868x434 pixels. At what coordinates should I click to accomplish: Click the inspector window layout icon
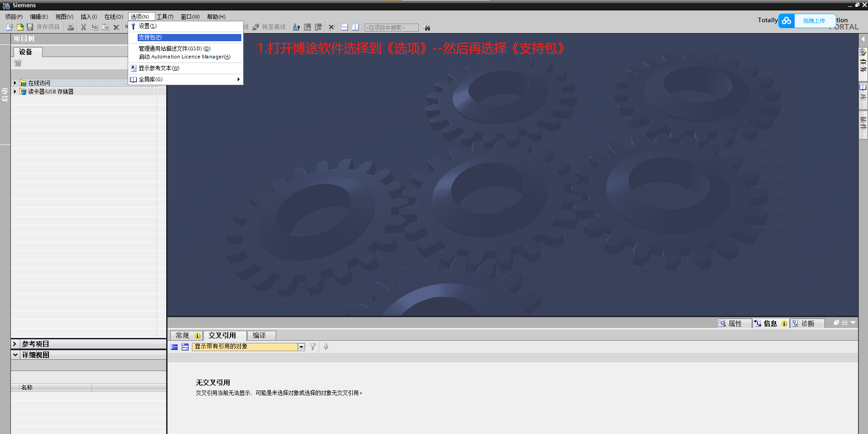point(844,323)
